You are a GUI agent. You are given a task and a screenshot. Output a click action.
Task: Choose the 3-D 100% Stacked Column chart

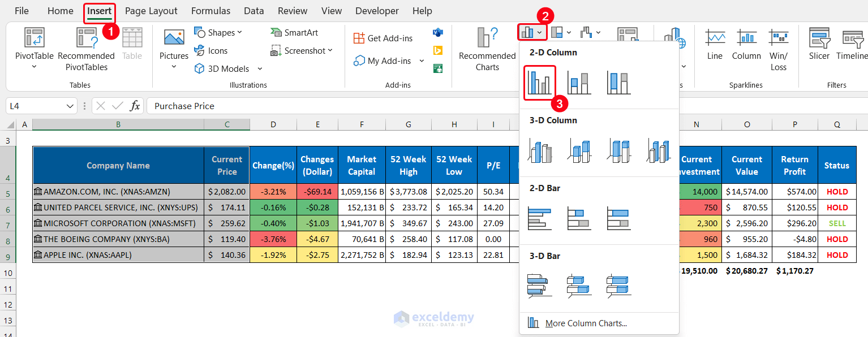tap(618, 150)
